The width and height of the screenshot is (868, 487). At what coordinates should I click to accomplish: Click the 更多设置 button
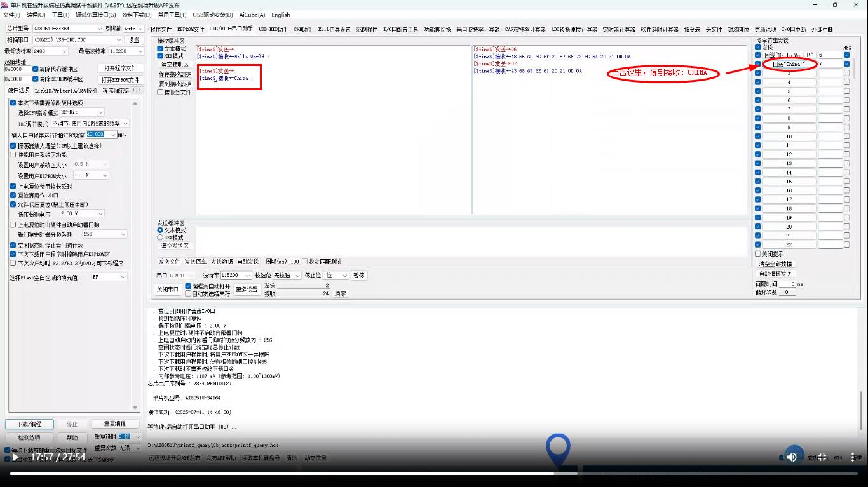(247, 290)
